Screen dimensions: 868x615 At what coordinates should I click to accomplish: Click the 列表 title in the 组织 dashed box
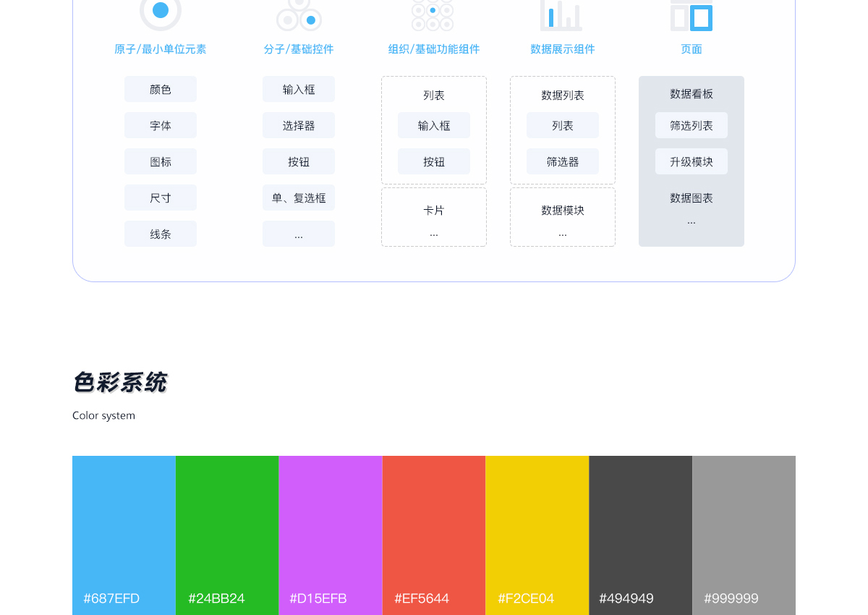(434, 95)
